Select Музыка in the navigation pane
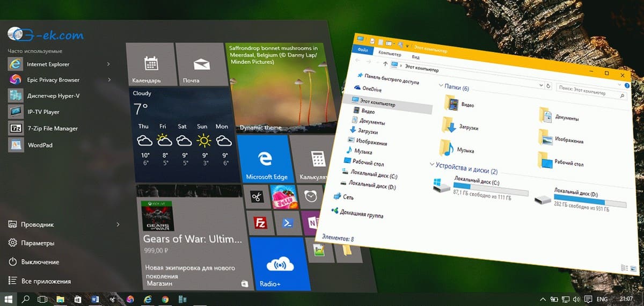The width and height of the screenshot is (644, 306). pos(358,151)
